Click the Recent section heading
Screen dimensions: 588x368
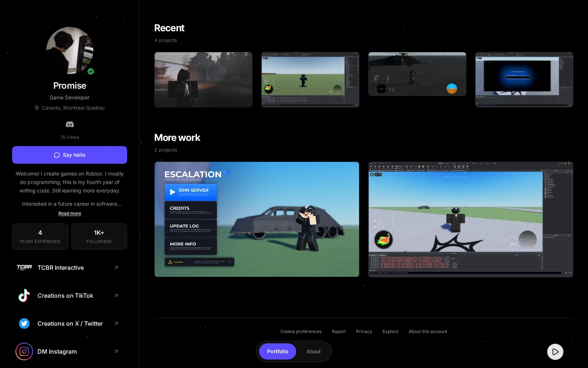[169, 28]
